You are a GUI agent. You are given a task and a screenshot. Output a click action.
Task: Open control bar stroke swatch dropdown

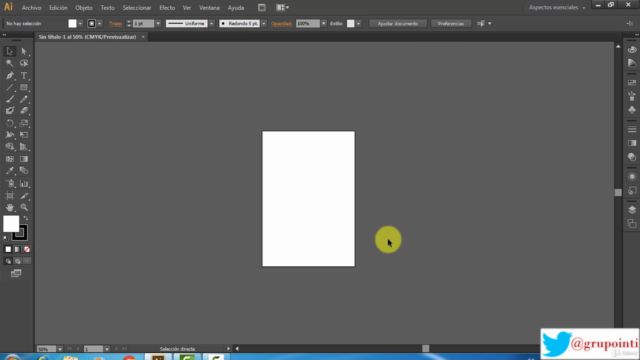100,24
